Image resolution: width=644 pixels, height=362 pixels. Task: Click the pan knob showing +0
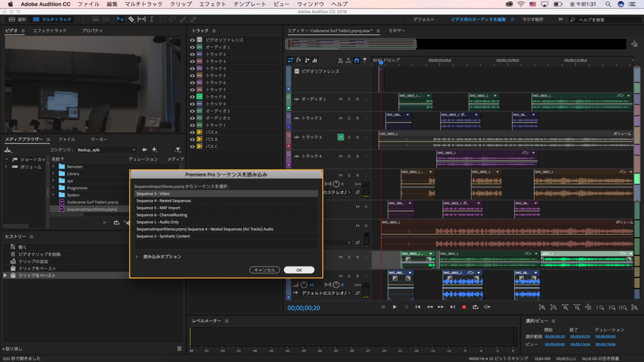(304, 285)
